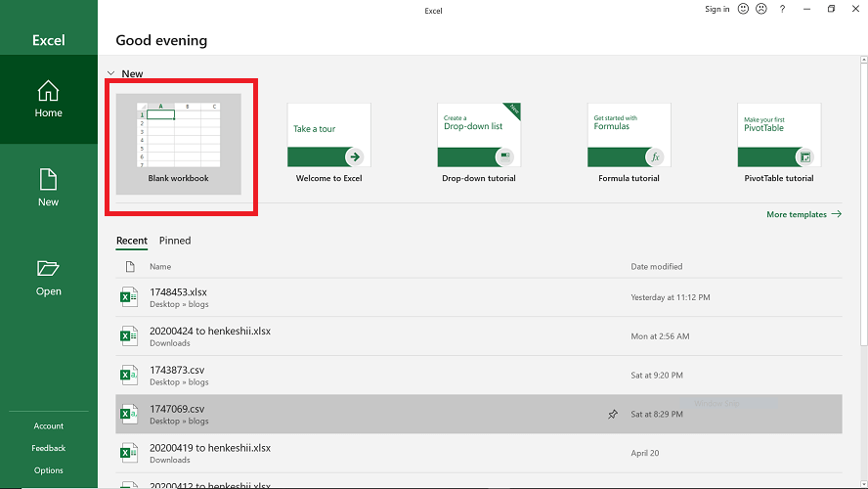Open file 1747069.csv
Screen dimensions: 868x489
pyautogui.click(x=479, y=414)
